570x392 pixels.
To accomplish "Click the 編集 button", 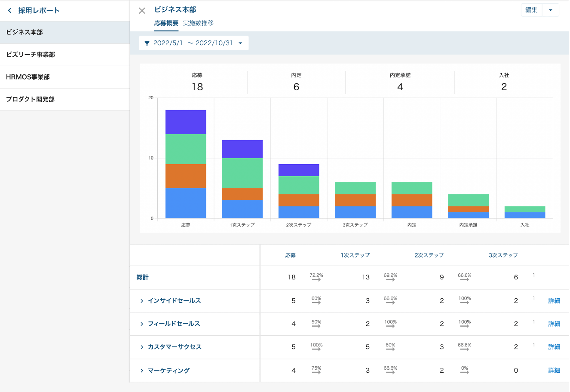I will 531,10.
